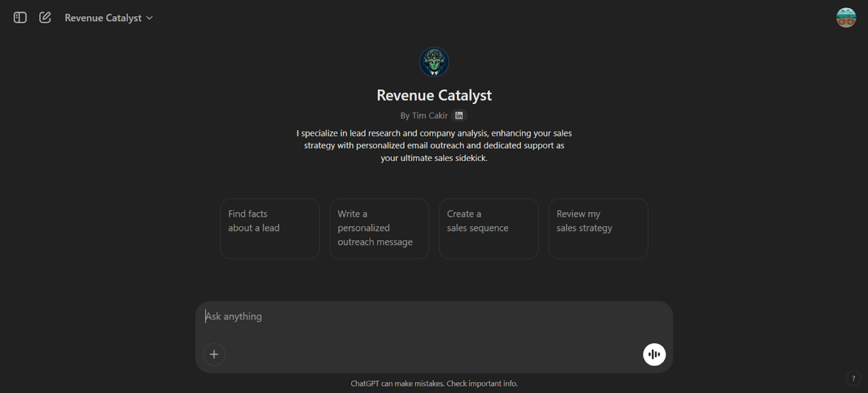The height and width of the screenshot is (393, 868).
Task: Open the Revenue Catalyst model dropdown
Action: point(108,18)
